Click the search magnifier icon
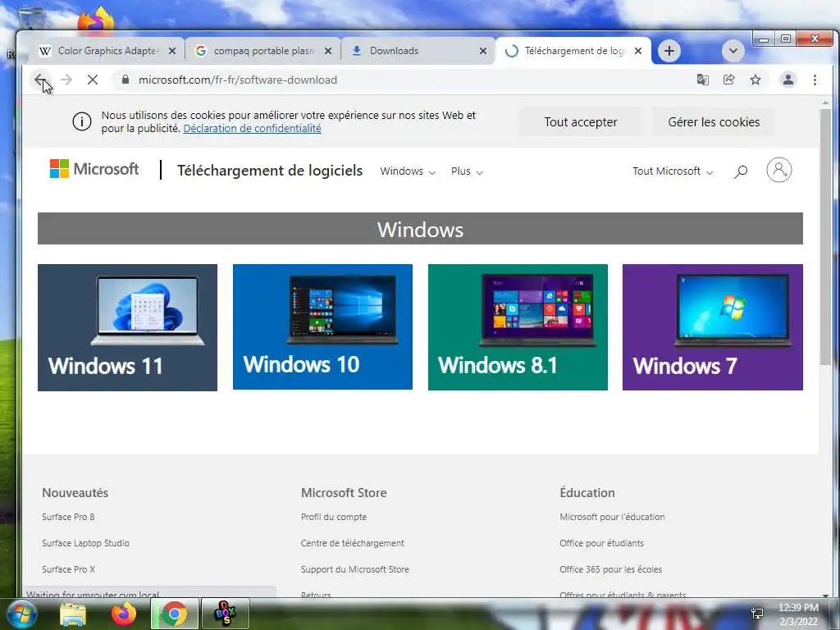Viewport: 840px width, 630px height. point(741,171)
